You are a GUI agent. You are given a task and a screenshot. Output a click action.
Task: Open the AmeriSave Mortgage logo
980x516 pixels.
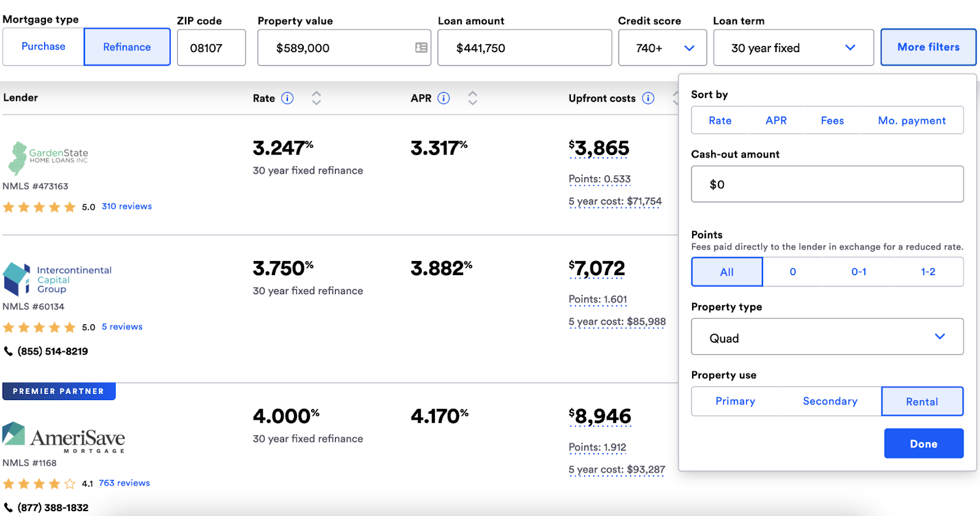pyautogui.click(x=64, y=438)
